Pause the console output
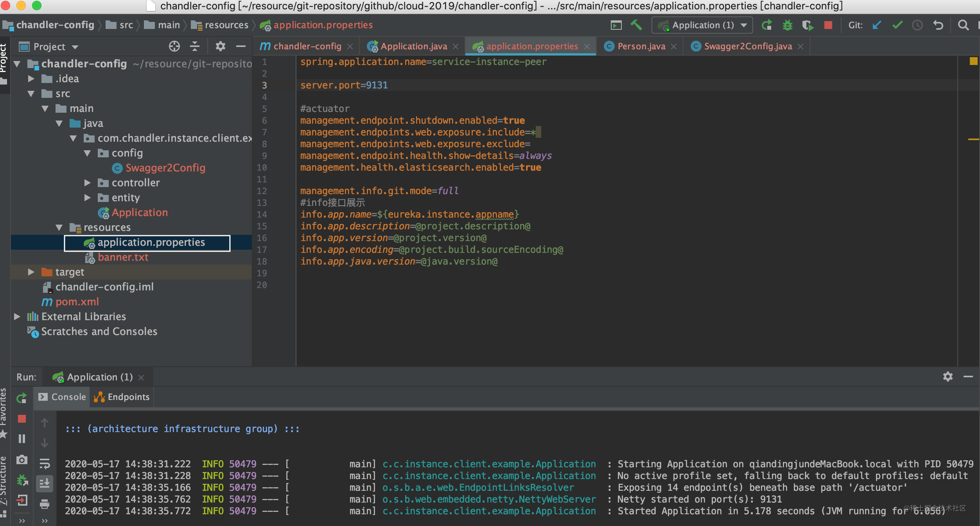 tap(22, 439)
